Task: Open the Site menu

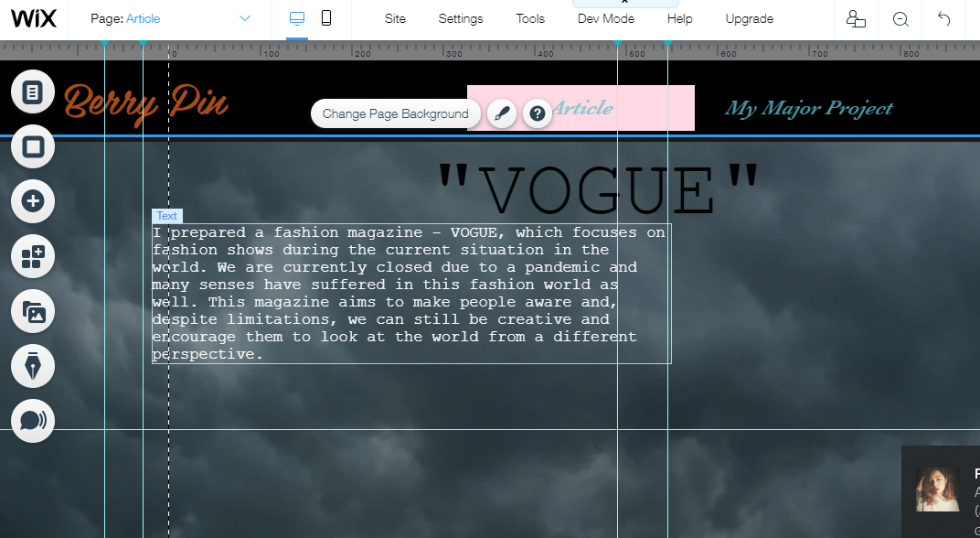Action: (395, 19)
